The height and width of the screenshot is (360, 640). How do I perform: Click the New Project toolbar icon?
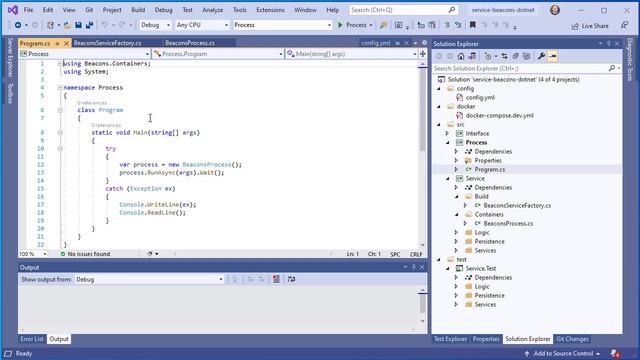pyautogui.click(x=50, y=25)
